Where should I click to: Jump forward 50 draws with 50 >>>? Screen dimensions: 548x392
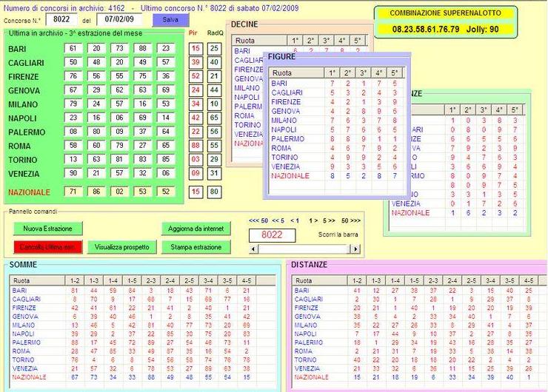tap(350, 220)
